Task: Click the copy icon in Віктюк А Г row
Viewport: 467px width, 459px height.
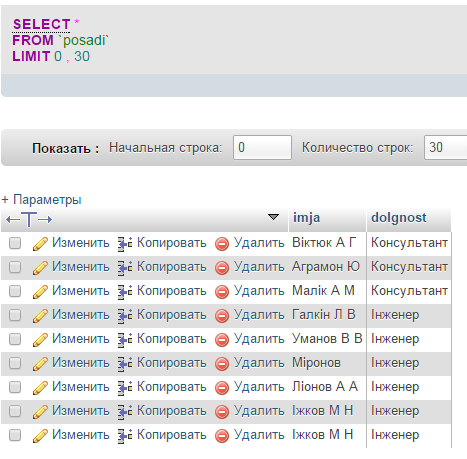Action: pyautogui.click(x=125, y=244)
